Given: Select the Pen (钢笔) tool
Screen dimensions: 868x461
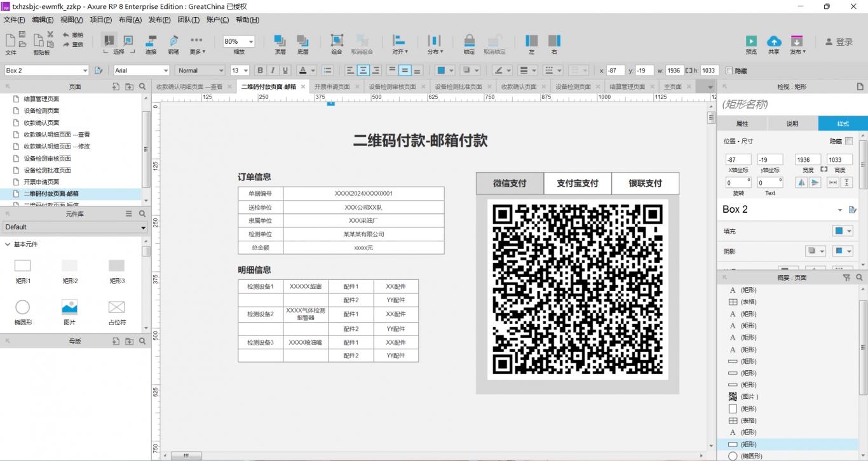Looking at the screenshot, I should click(x=173, y=44).
